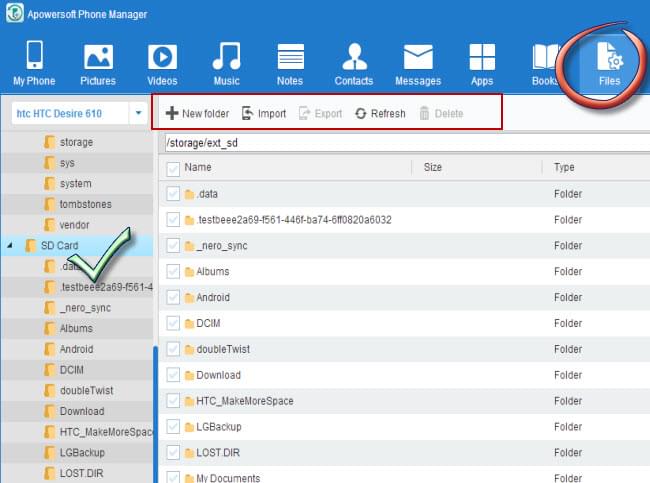Open the Files section
The width and height of the screenshot is (650, 483).
tap(609, 63)
